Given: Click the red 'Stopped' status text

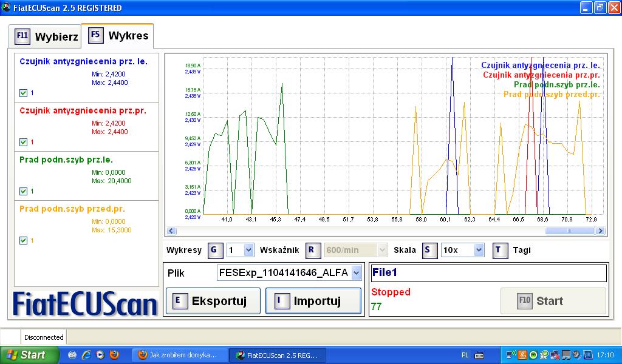Looking at the screenshot, I should click(391, 292).
